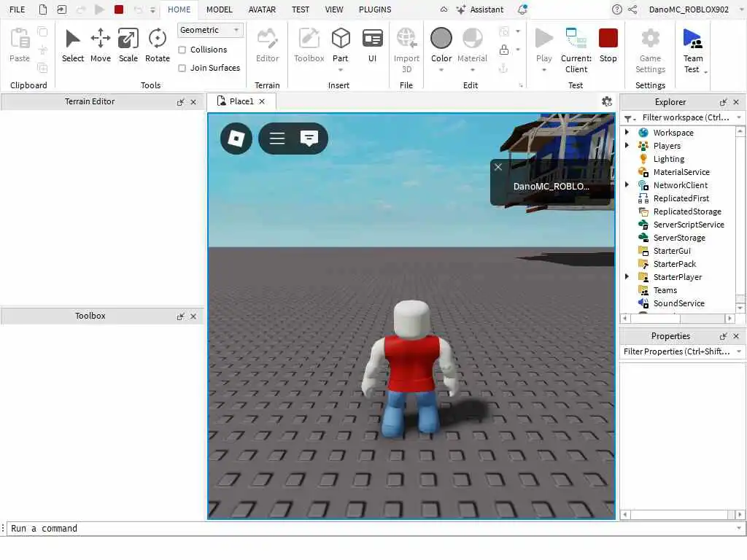
Task: Undock the Explorer panel
Action: pos(723,102)
